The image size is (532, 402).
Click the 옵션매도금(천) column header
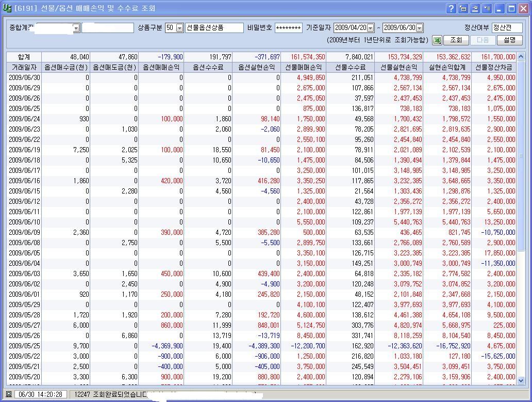(x=114, y=67)
